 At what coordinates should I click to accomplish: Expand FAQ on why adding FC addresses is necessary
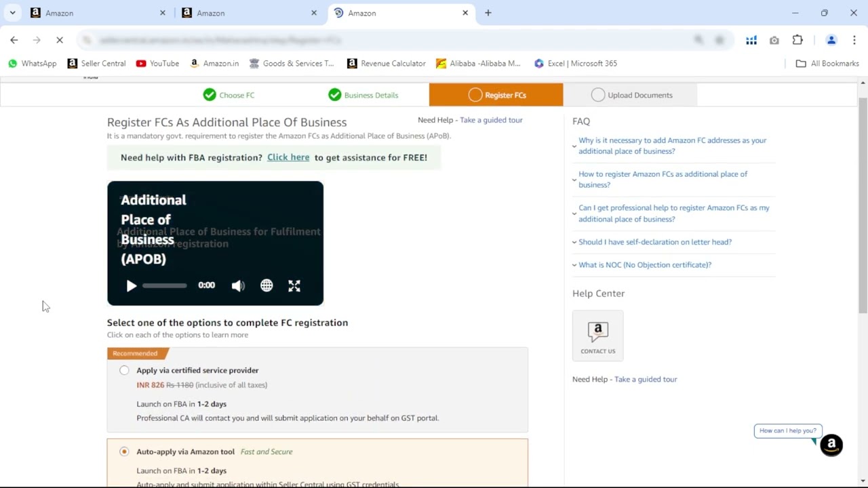672,146
